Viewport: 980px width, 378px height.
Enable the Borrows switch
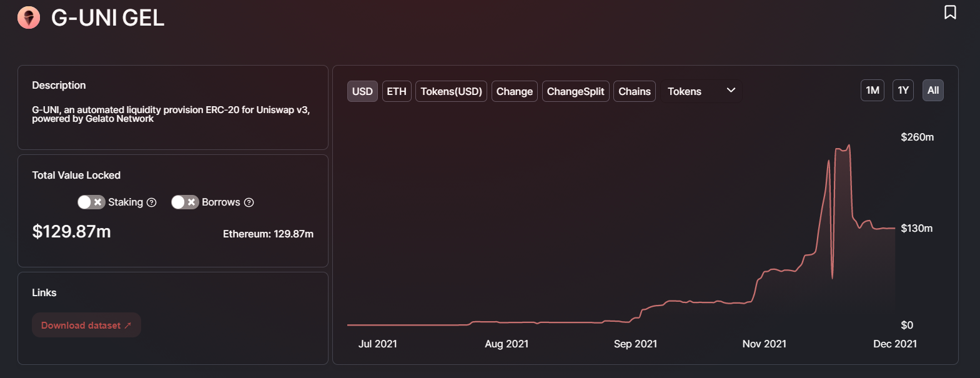tap(185, 202)
